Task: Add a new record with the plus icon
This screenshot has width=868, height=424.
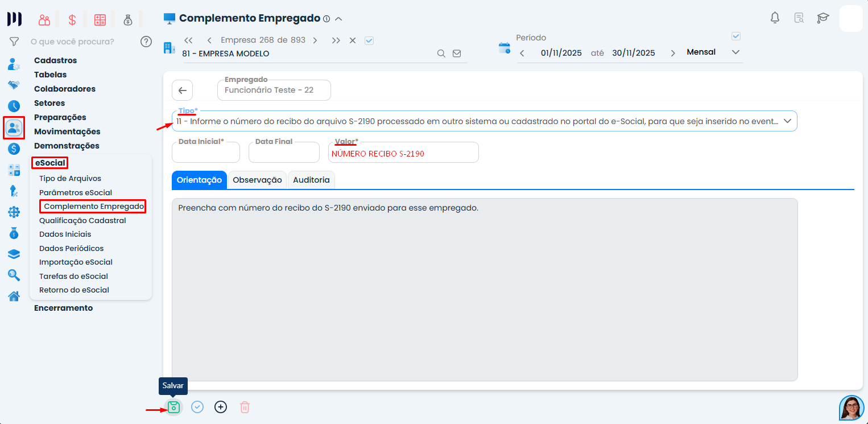Action: [221, 407]
